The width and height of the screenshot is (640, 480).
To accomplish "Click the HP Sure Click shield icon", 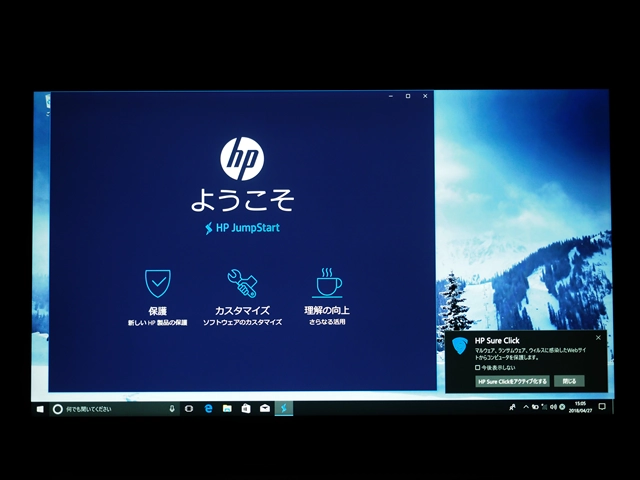I will click(460, 347).
